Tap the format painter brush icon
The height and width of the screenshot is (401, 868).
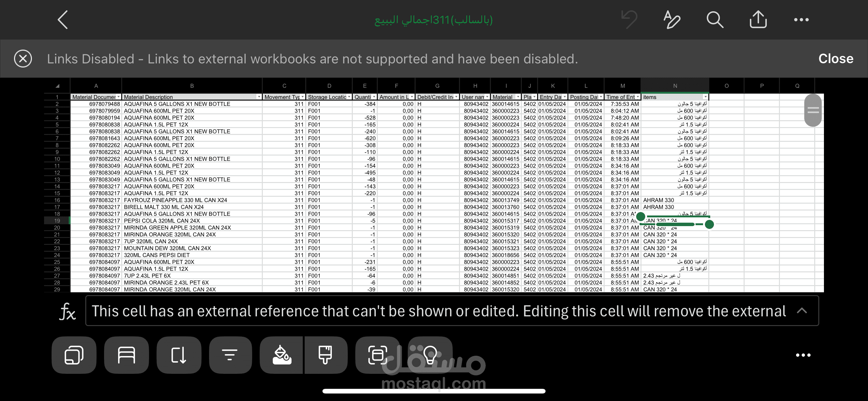point(326,355)
